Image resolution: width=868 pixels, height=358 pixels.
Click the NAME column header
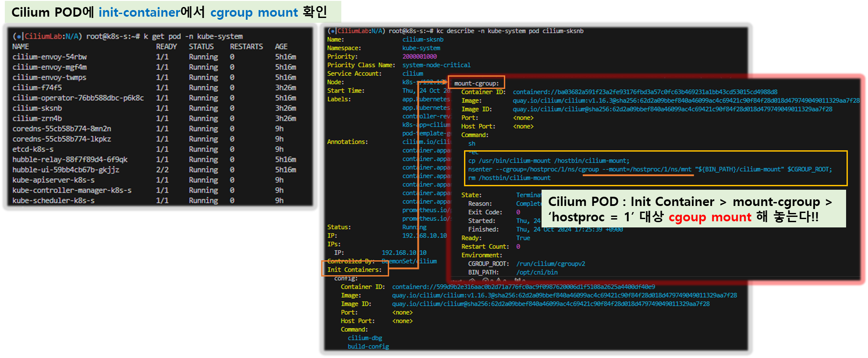(x=21, y=46)
